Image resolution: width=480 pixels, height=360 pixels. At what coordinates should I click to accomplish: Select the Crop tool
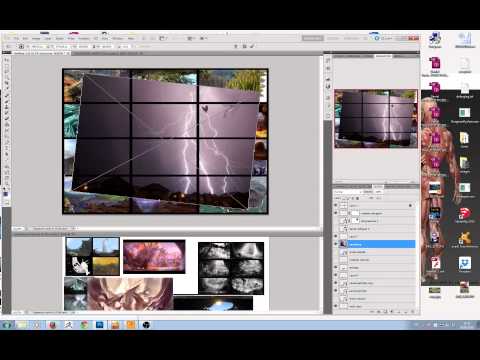[x=6, y=84]
